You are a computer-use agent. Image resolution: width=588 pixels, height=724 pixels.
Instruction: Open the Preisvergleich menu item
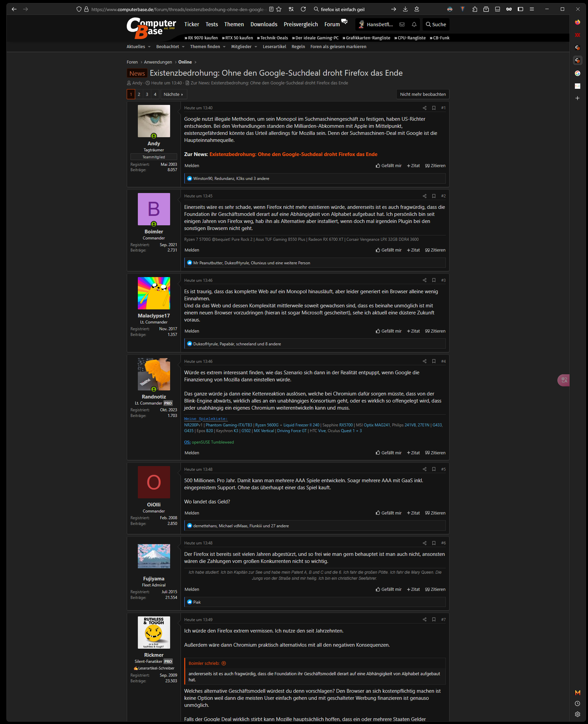(301, 25)
